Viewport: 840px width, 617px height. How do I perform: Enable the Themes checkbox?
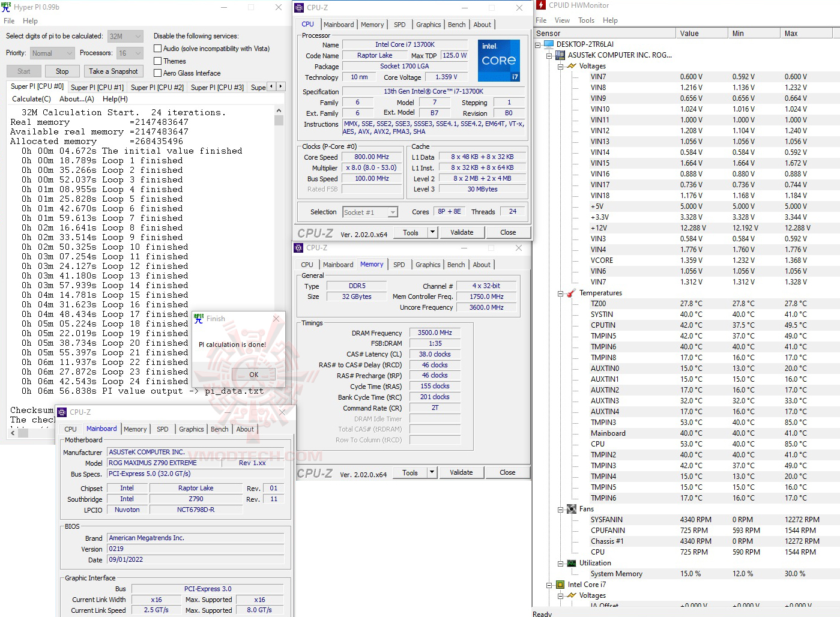point(157,61)
